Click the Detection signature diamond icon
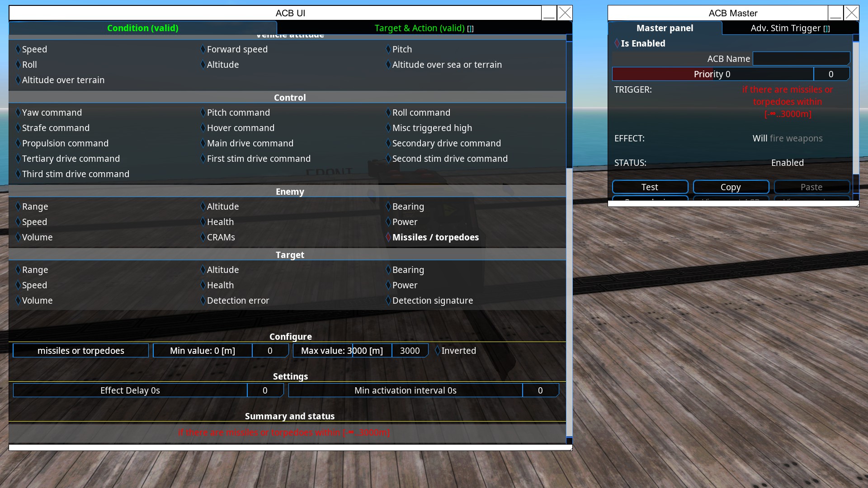 click(x=388, y=300)
